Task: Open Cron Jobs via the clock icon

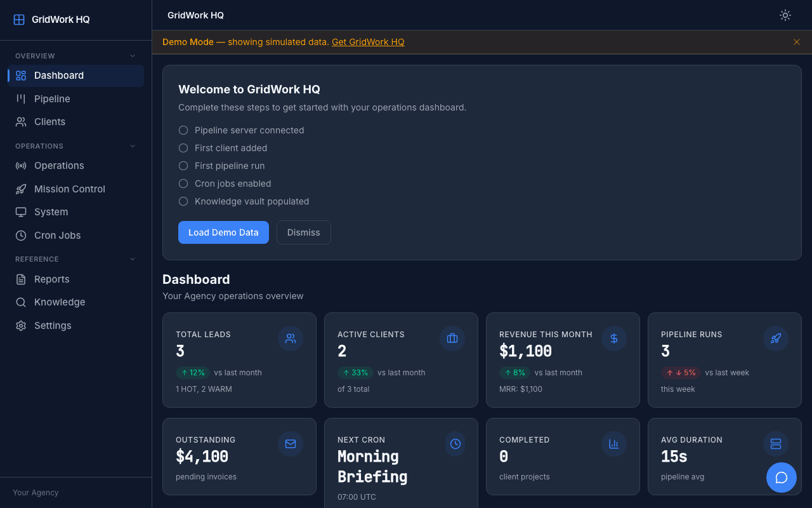Action: [21, 235]
